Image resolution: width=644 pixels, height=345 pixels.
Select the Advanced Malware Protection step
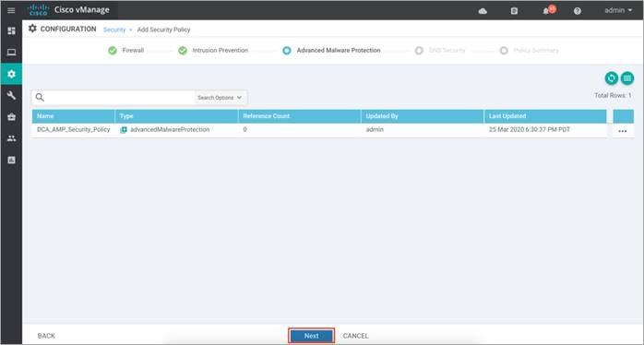tap(339, 51)
